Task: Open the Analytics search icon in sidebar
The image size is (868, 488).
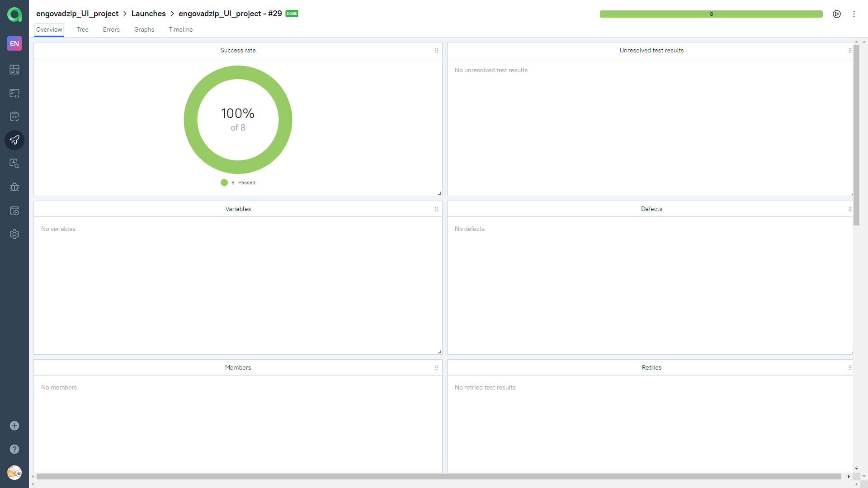Action: [14, 164]
